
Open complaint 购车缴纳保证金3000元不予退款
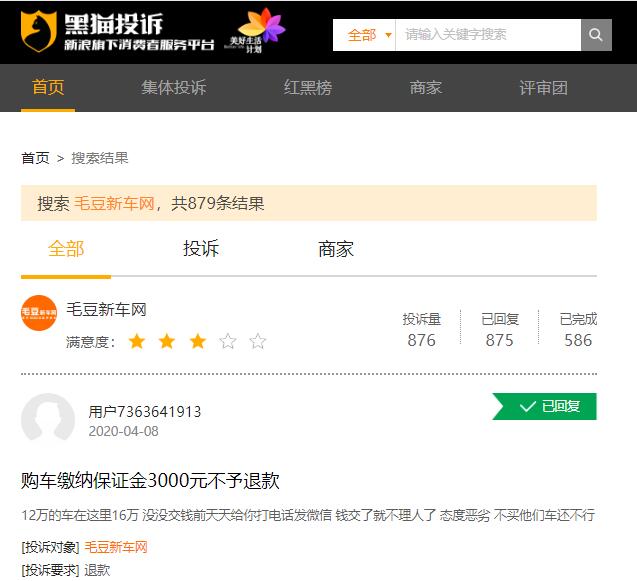pyautogui.click(x=150, y=481)
